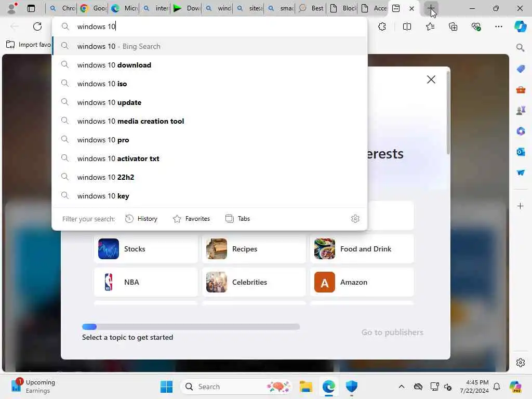Filter search by Tabs
The image size is (532, 399).
coord(237,219)
